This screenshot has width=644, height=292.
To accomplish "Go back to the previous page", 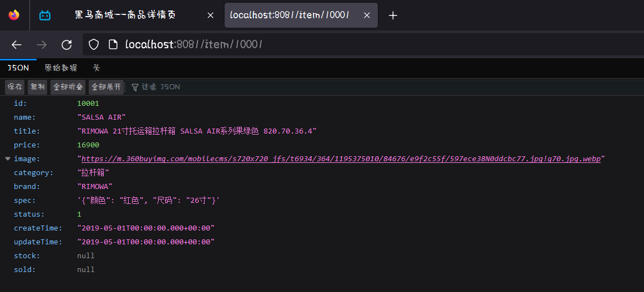I will click(x=17, y=45).
